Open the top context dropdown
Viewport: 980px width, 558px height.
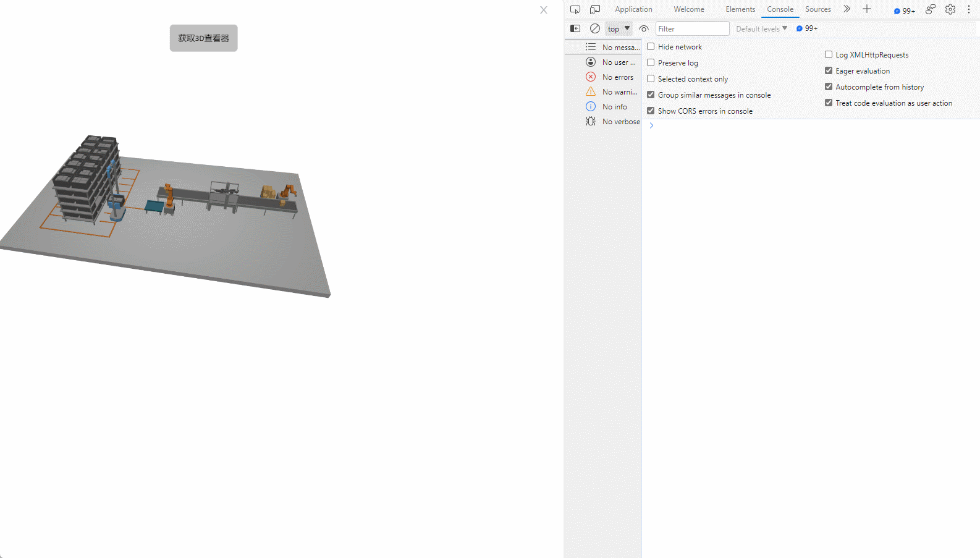(x=619, y=28)
